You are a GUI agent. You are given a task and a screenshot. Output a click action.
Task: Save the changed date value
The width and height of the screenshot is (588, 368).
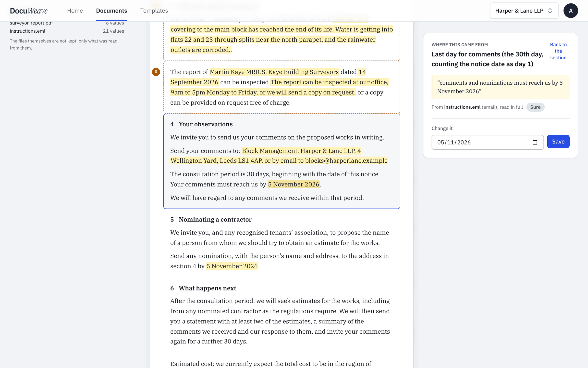pyautogui.click(x=558, y=142)
